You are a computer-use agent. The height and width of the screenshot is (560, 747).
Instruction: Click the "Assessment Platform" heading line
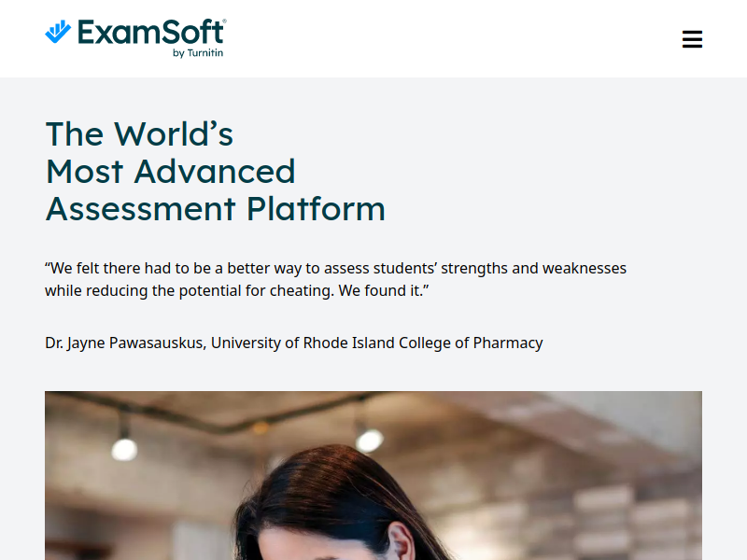pyautogui.click(x=216, y=209)
